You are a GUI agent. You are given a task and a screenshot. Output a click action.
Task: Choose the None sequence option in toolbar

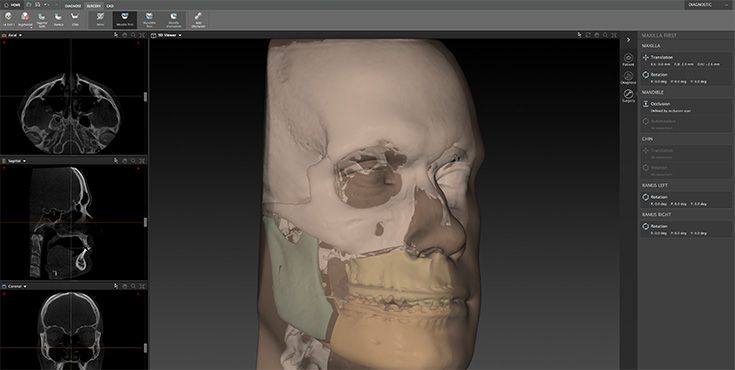[100, 20]
